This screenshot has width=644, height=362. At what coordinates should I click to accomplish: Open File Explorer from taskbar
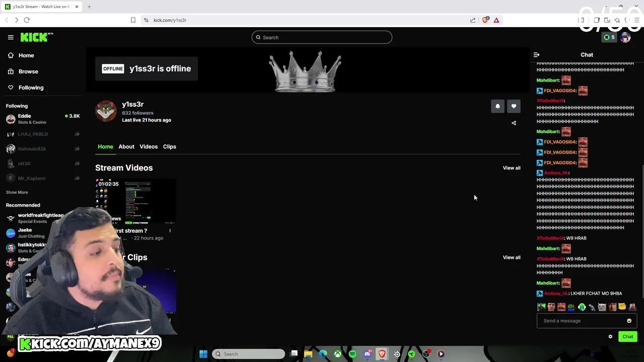(308, 354)
